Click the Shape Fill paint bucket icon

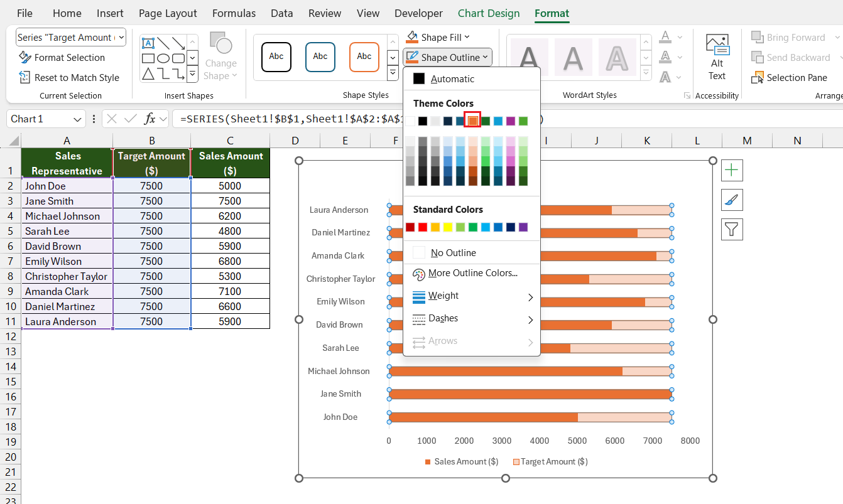(x=411, y=37)
